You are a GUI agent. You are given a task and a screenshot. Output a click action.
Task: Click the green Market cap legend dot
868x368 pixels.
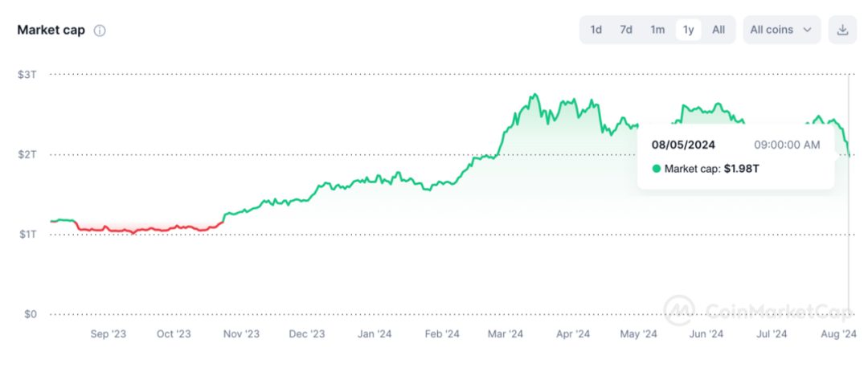(656, 169)
